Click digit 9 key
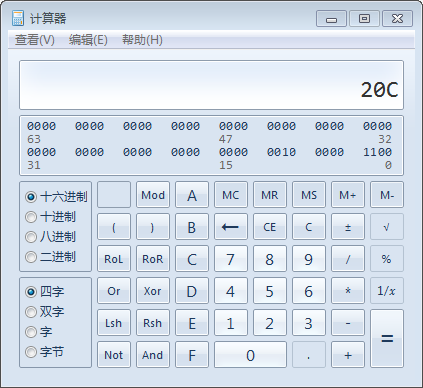 [309, 259]
